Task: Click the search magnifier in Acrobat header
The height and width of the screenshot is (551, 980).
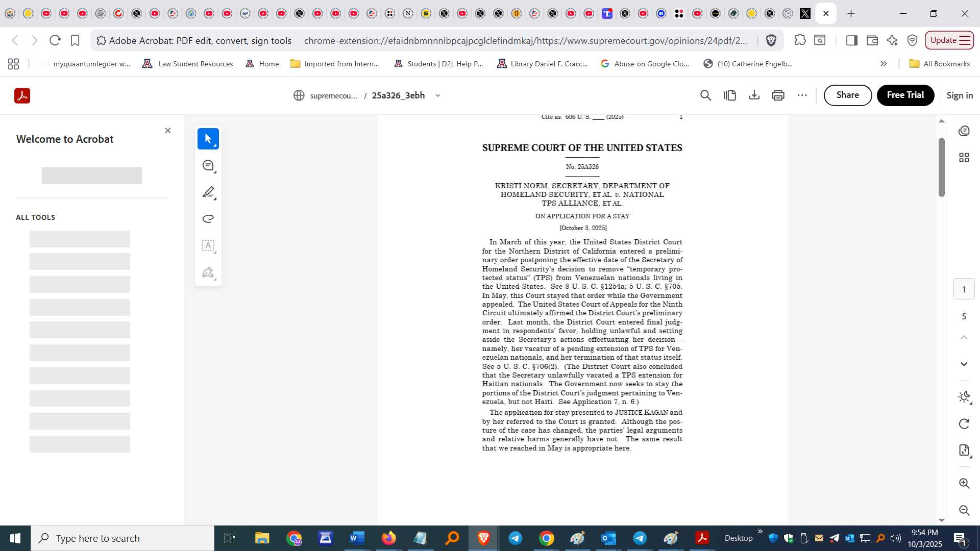Action: 705,95
